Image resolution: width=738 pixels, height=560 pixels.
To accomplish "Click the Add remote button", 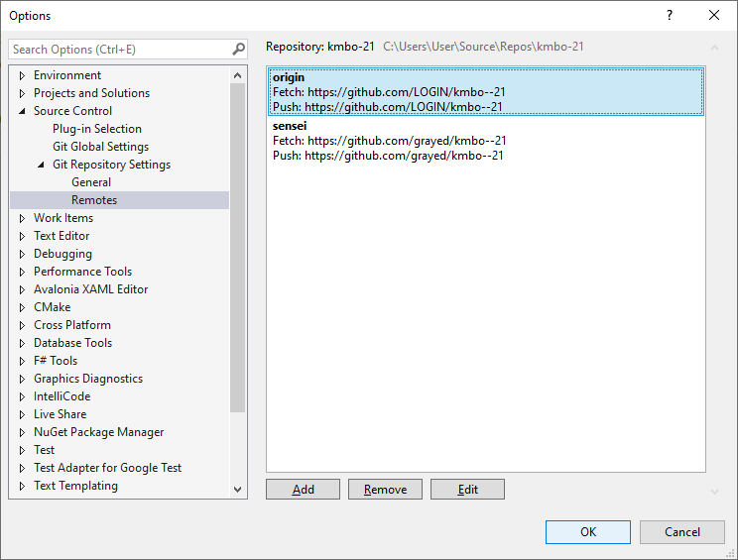I will click(x=303, y=490).
